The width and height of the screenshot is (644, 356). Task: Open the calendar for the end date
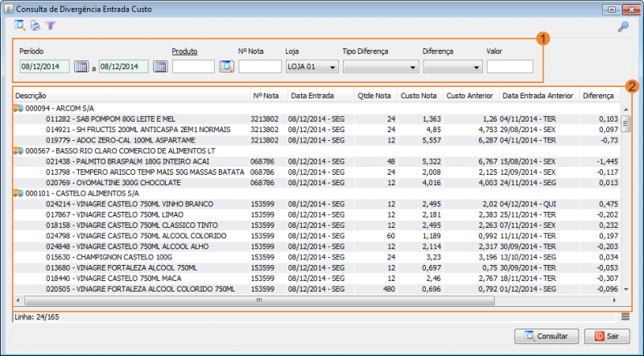click(160, 67)
